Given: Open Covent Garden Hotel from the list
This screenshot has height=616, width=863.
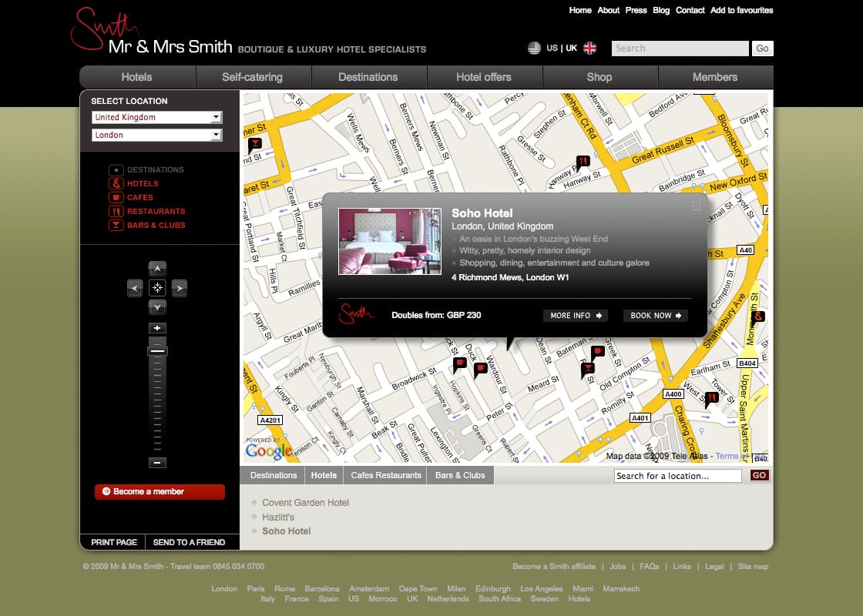Looking at the screenshot, I should [x=305, y=503].
